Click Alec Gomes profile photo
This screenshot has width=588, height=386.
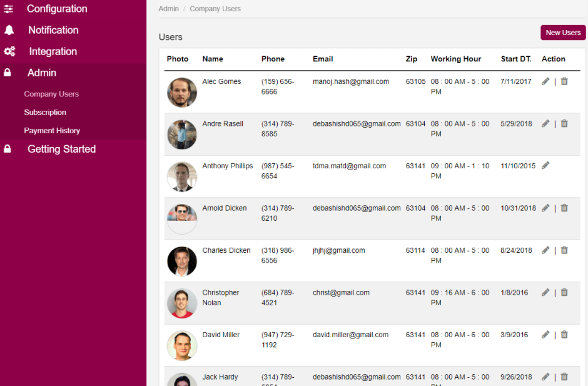click(x=182, y=93)
